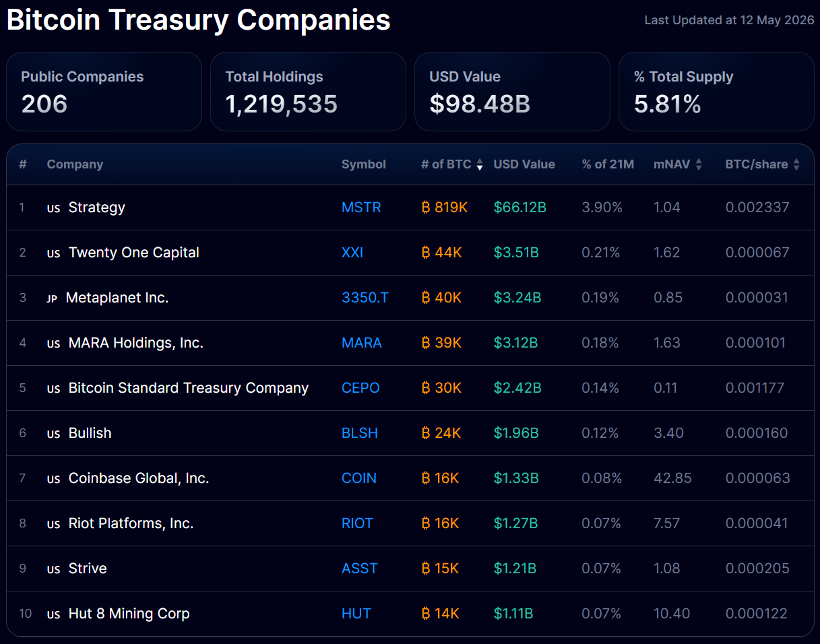
Task: Click the ₿ 40K holdings value
Action: point(441,298)
